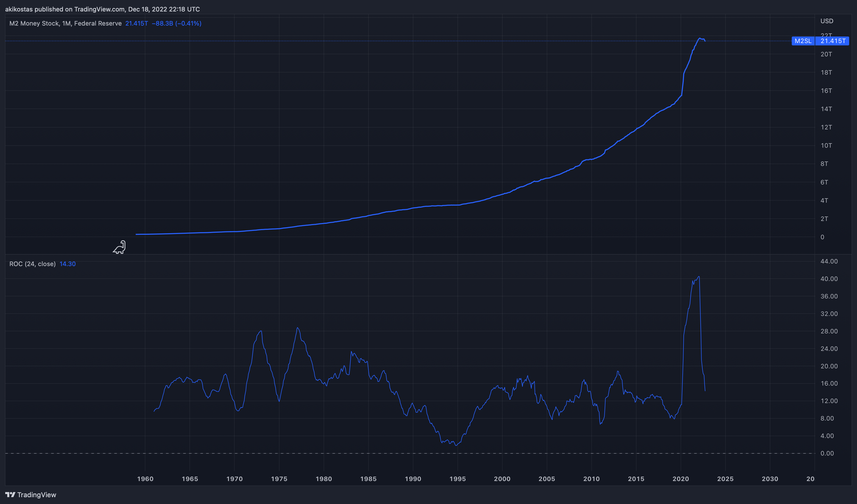The image size is (857, 504).
Task: Click the akikostas published header text
Action: coord(102,9)
